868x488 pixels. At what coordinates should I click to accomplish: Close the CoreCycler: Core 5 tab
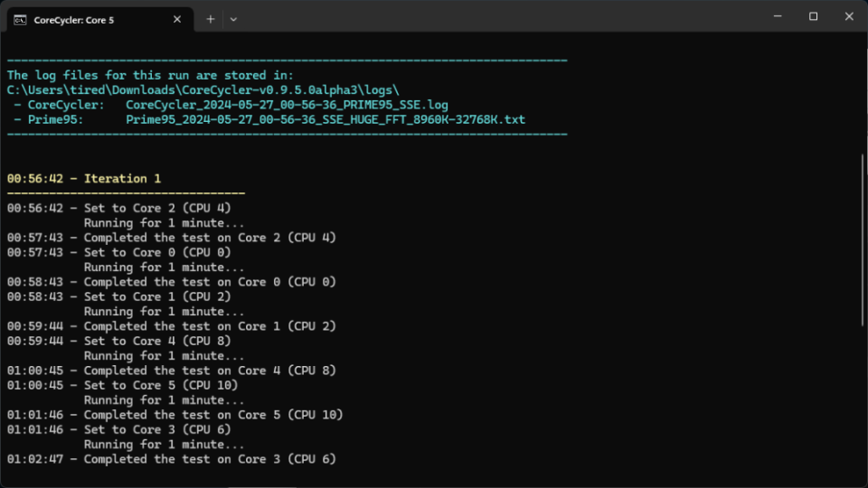[x=177, y=19]
